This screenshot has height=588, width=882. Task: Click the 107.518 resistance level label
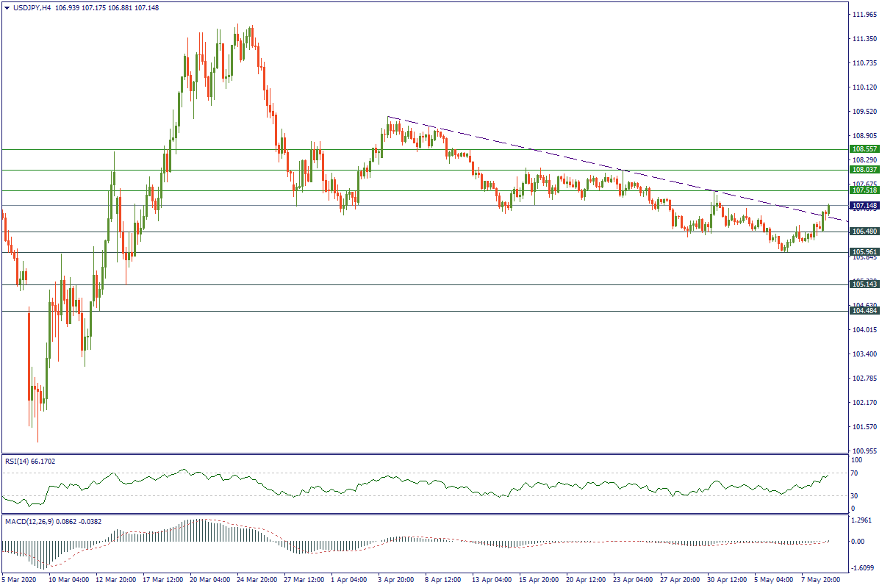point(864,190)
